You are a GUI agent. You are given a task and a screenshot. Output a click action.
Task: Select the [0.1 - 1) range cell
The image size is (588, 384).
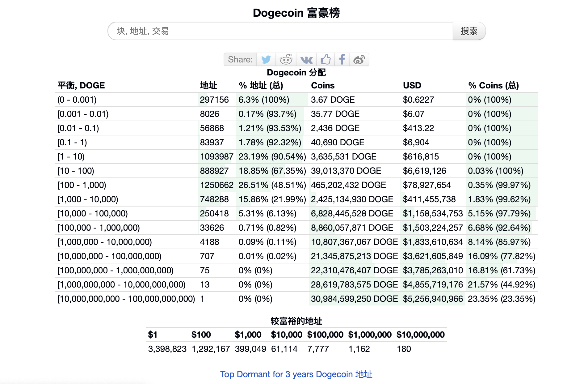click(72, 142)
